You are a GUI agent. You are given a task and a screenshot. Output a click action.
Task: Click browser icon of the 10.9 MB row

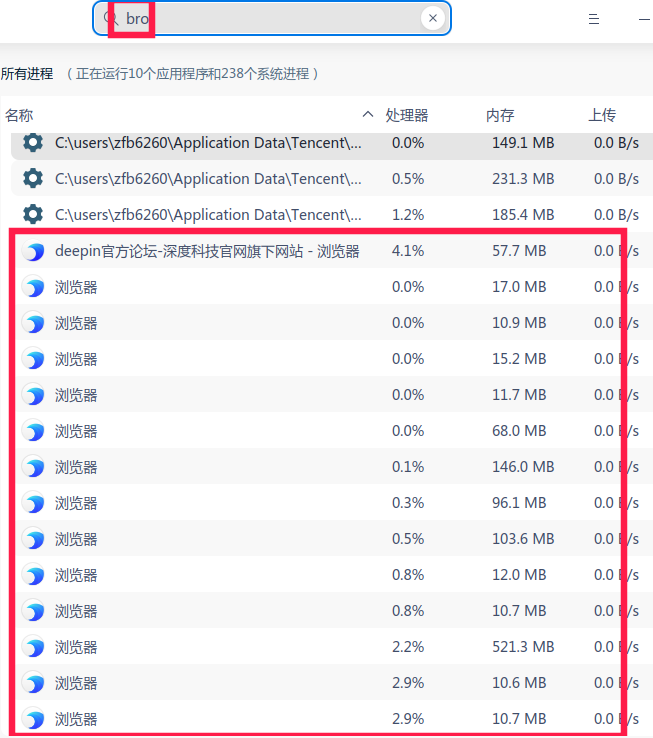(x=33, y=323)
